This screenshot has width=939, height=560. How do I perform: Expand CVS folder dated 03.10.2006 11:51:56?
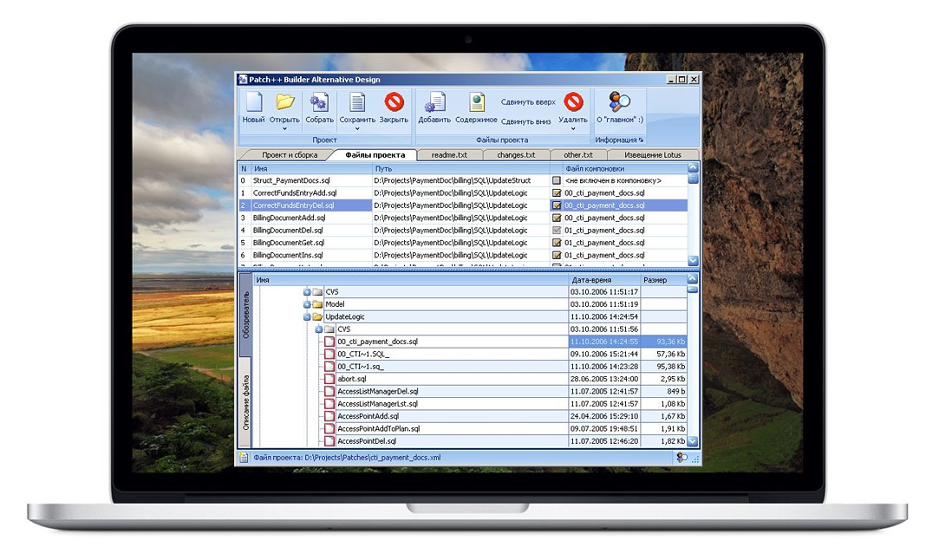pos(318,329)
